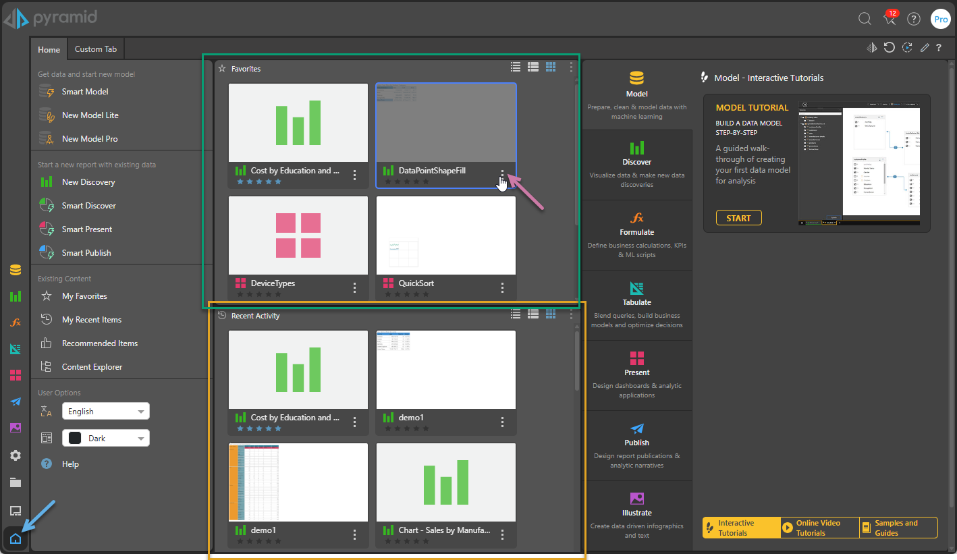957x560 pixels.
Task: Open the Publish paper plane sidebar icon
Action: [16, 401]
